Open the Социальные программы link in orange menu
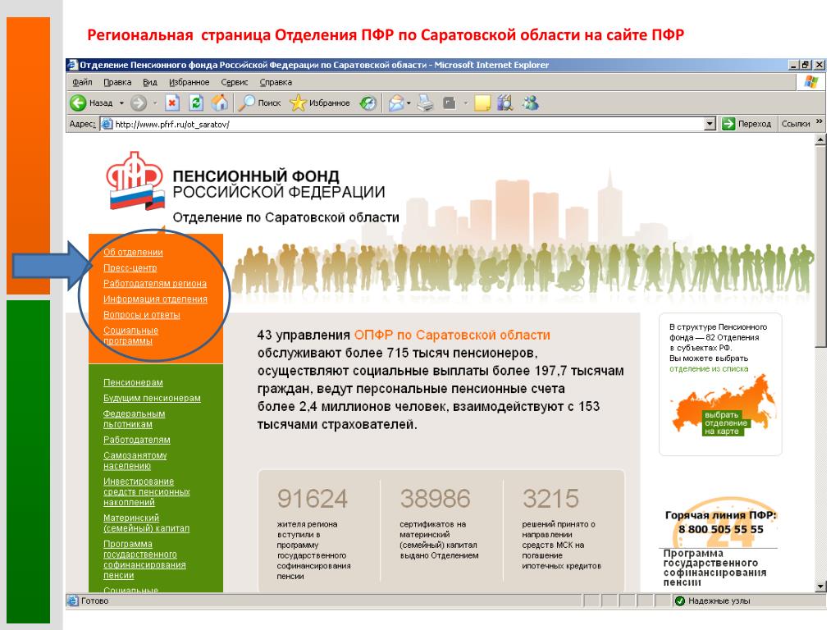Image resolution: width=840 pixels, height=630 pixels. pos(130,336)
